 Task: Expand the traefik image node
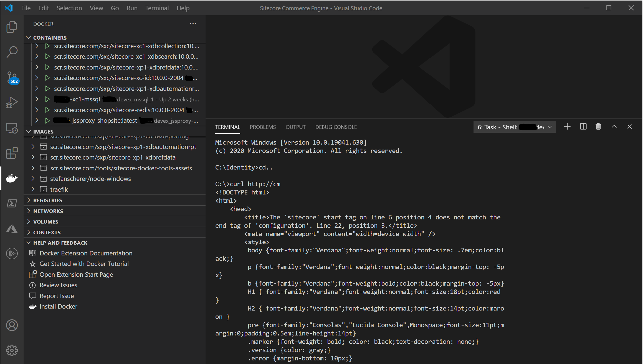click(33, 189)
